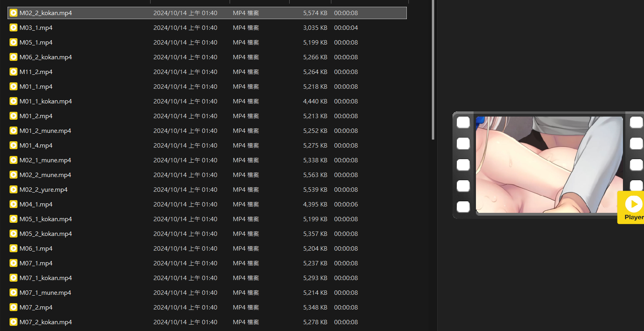This screenshot has height=331, width=644.
Task: Click the icon next to M07_2.mp4
Action: (x=14, y=308)
